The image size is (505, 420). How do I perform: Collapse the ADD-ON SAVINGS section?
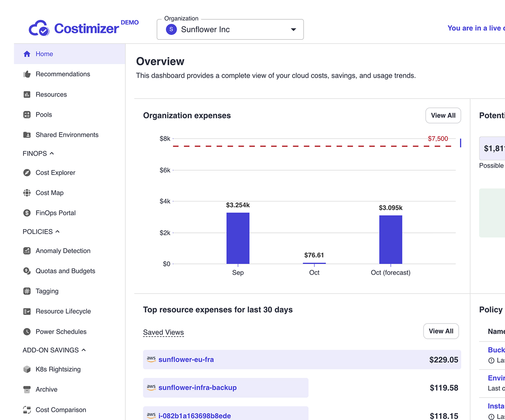(84, 350)
